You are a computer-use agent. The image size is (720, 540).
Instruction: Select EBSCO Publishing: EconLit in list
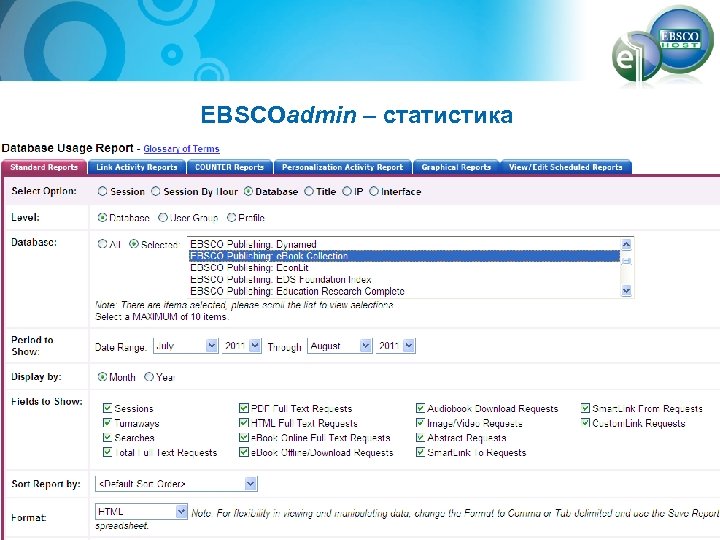point(404,268)
